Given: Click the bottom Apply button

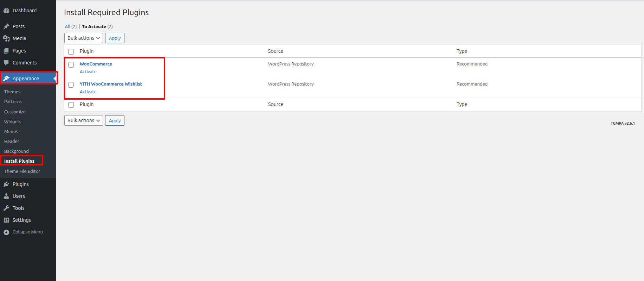Looking at the screenshot, I should [x=115, y=120].
